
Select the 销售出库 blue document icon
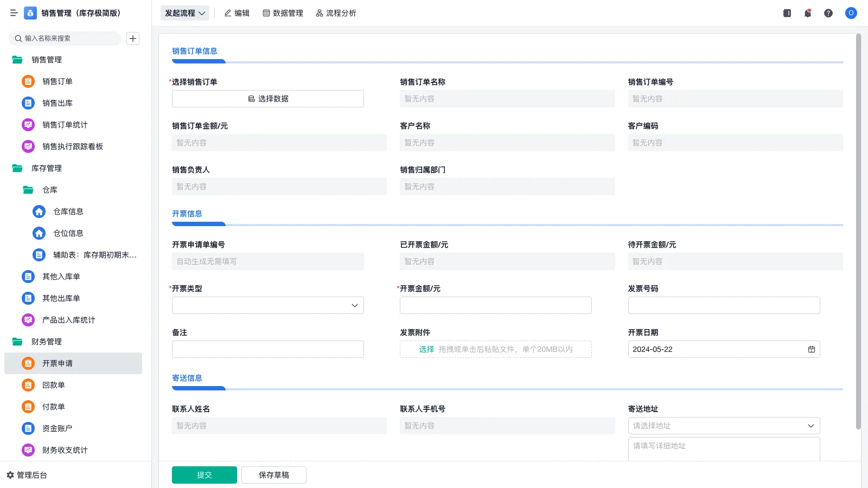[x=28, y=103]
